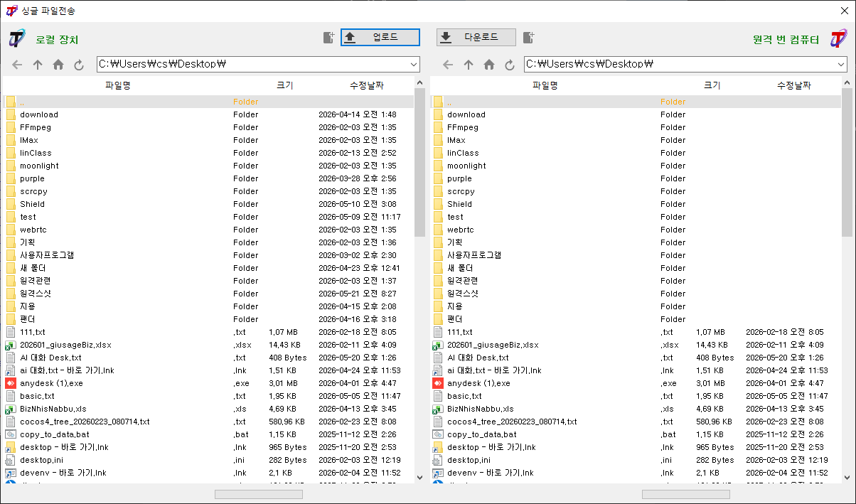Expand the local path dropdown
The image size is (856, 504).
tap(414, 65)
